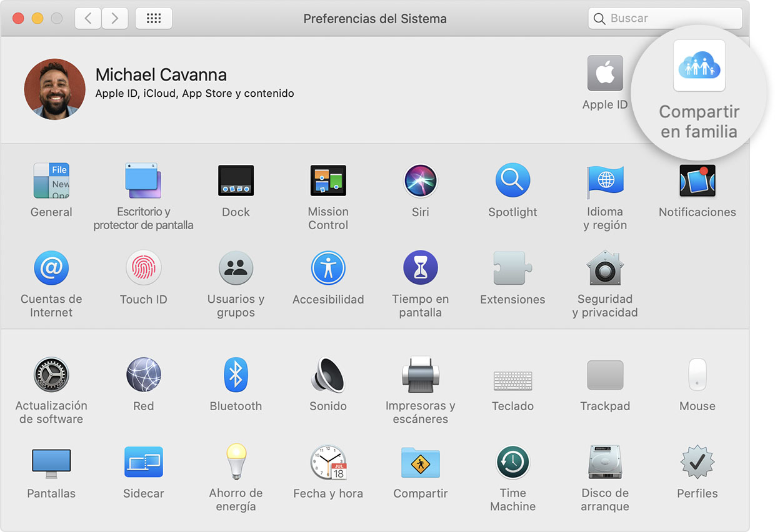Open Bluetooth preferences

(236, 375)
